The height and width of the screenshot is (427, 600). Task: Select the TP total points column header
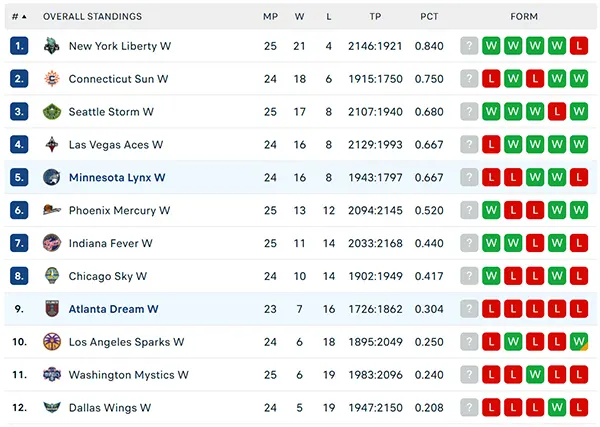375,16
